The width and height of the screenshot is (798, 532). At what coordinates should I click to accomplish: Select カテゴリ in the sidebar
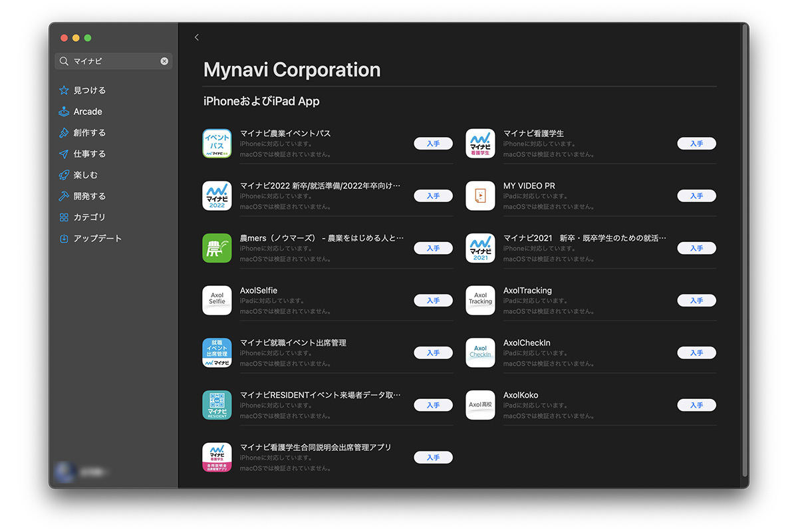pos(90,217)
